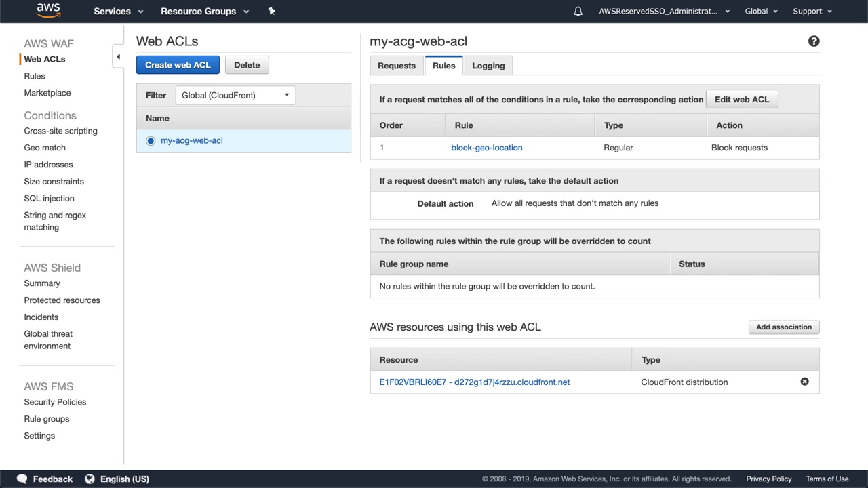Viewport: 868px width, 488px height.
Task: Open the help question mark icon
Action: [x=814, y=41]
